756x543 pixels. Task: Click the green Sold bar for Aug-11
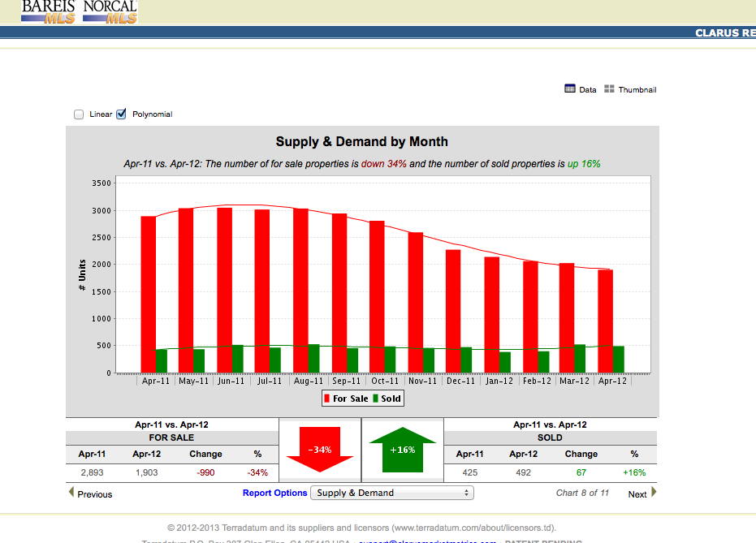coord(314,359)
